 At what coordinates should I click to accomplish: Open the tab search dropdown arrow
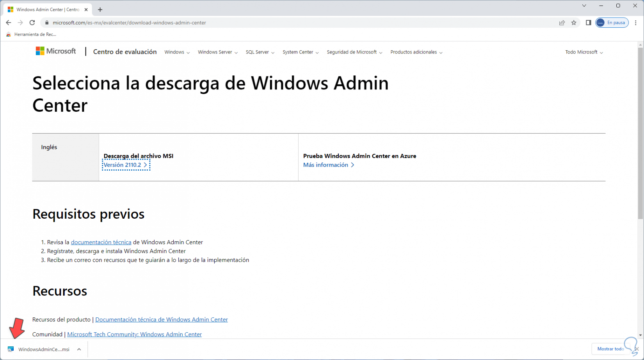(x=584, y=5)
